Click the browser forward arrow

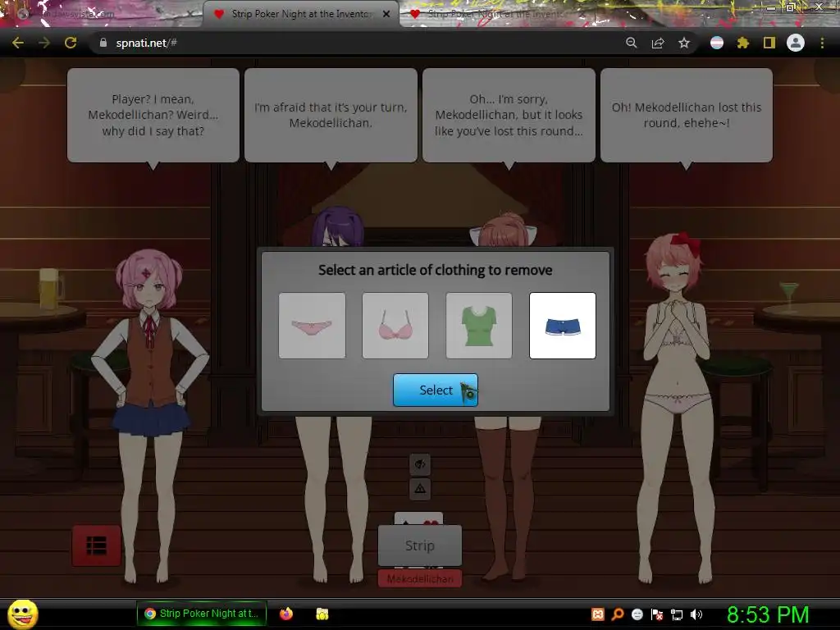[44, 43]
